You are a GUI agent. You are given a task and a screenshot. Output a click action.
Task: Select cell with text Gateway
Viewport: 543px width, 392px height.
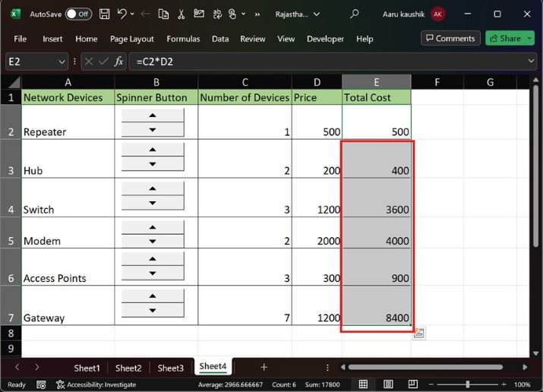point(68,305)
